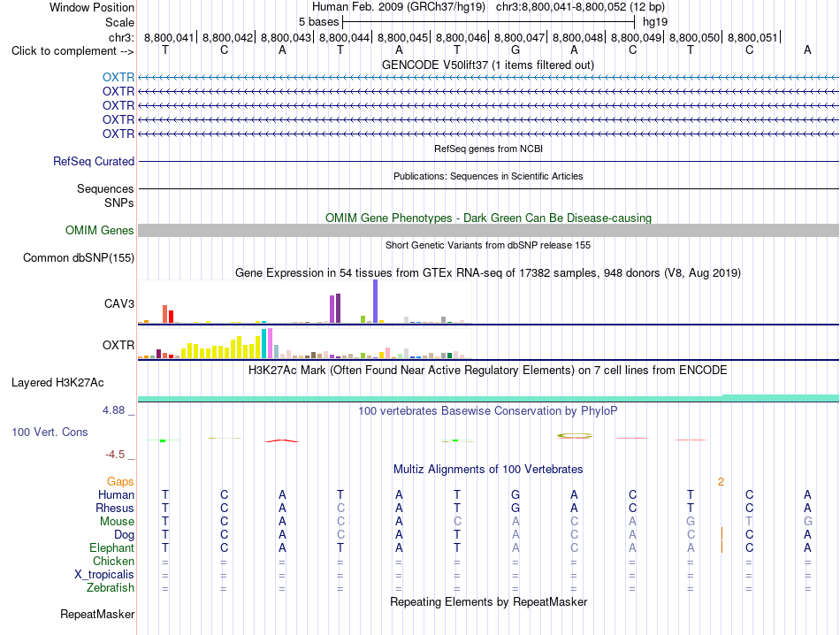
Task: Click the GENCODE V50lift37 track title
Action: pos(488,65)
